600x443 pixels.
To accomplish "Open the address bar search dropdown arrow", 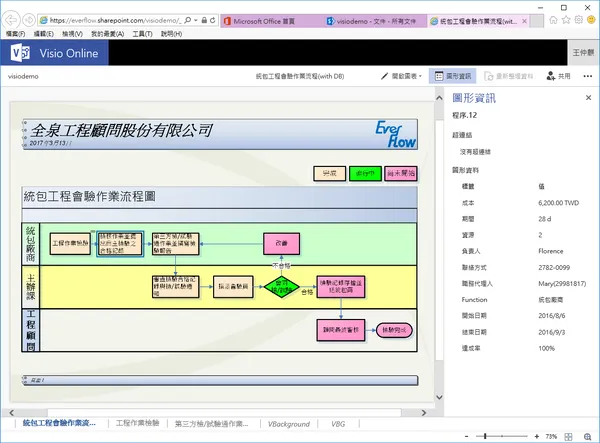I will pyautogui.click(x=196, y=20).
